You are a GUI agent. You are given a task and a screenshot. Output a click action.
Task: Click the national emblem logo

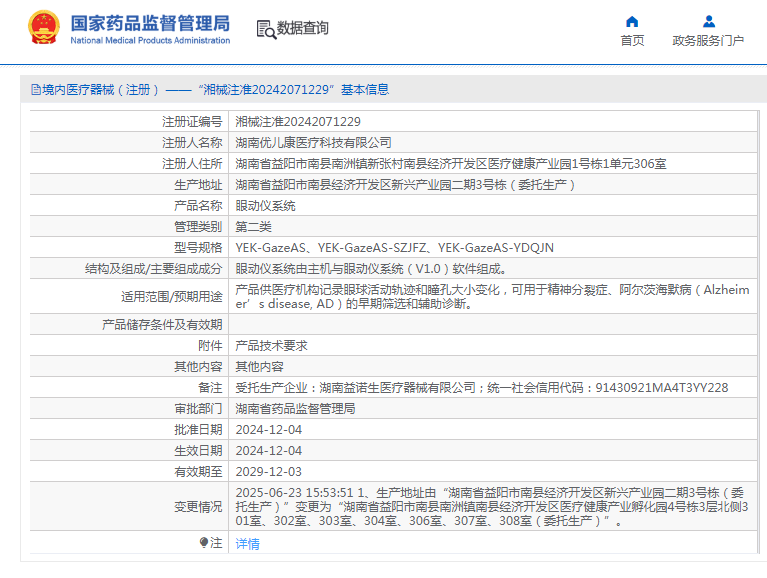coord(44,27)
